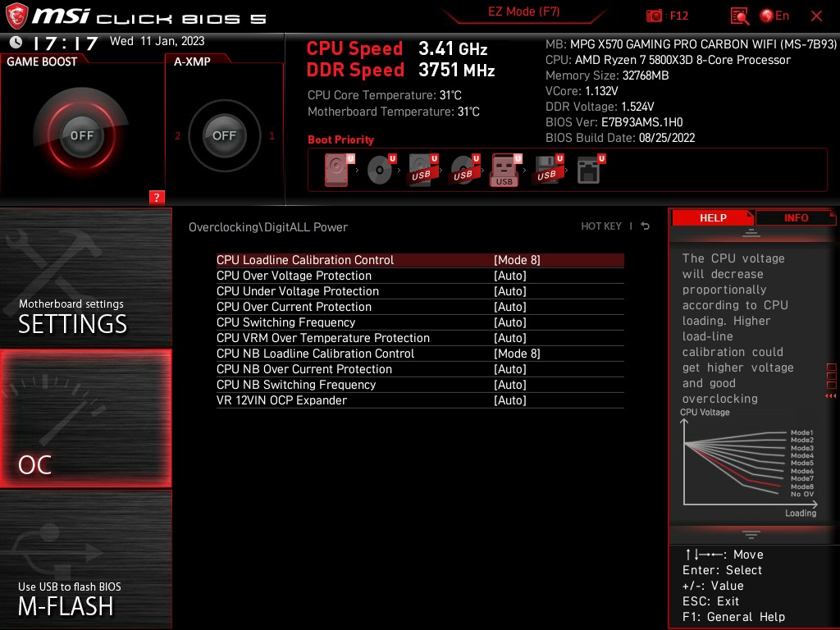Screen dimensions: 840x630
Task: Select the CPU Loadline Calibration Control row label
Action: 305,260
